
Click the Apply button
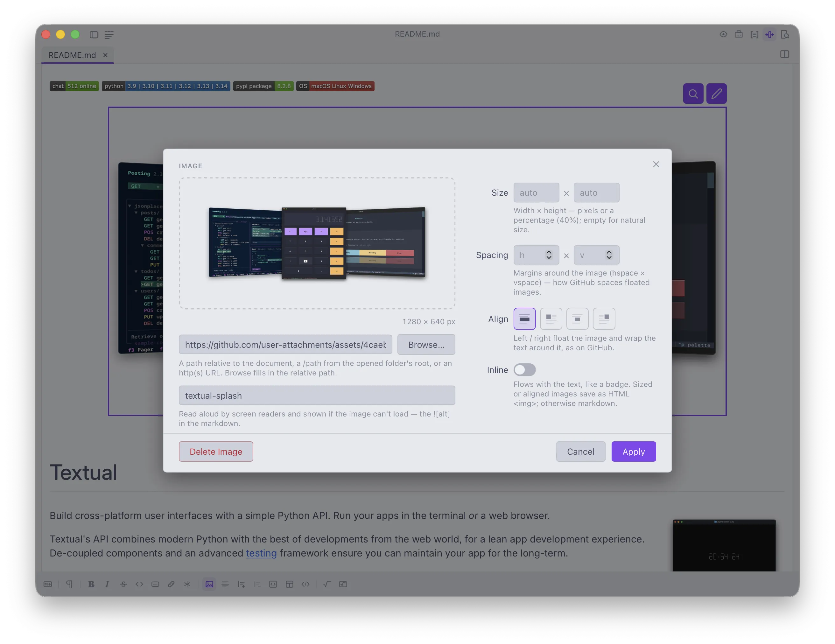(634, 451)
